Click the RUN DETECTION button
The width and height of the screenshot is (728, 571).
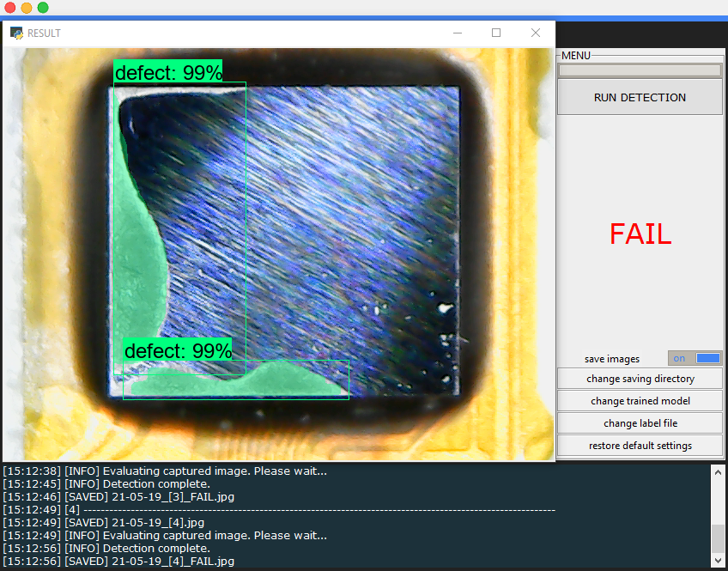coord(640,97)
